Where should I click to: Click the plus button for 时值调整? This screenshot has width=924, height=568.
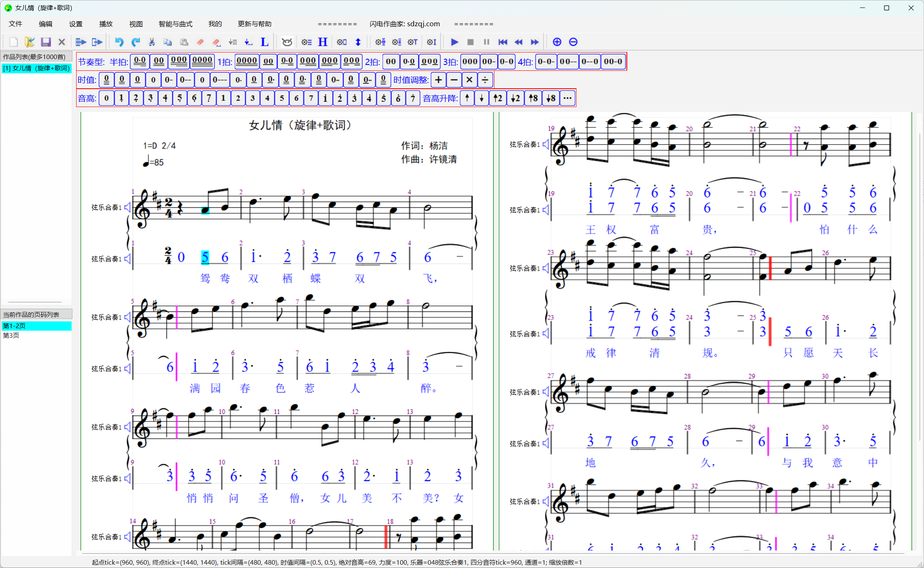pyautogui.click(x=438, y=80)
